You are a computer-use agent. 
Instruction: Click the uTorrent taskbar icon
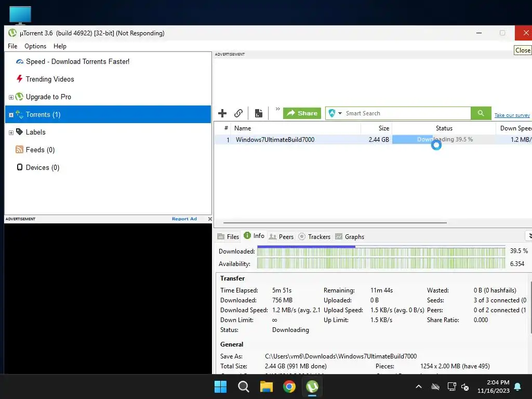312,387
